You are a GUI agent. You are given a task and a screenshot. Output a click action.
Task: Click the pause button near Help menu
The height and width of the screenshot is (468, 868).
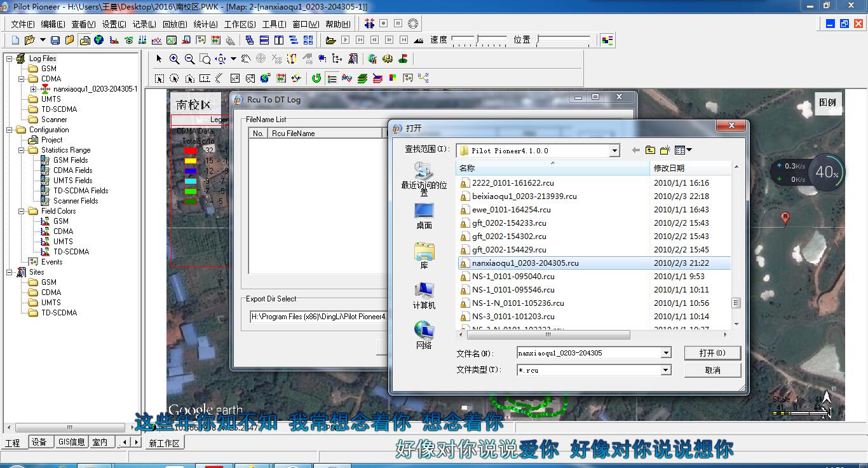[x=398, y=24]
